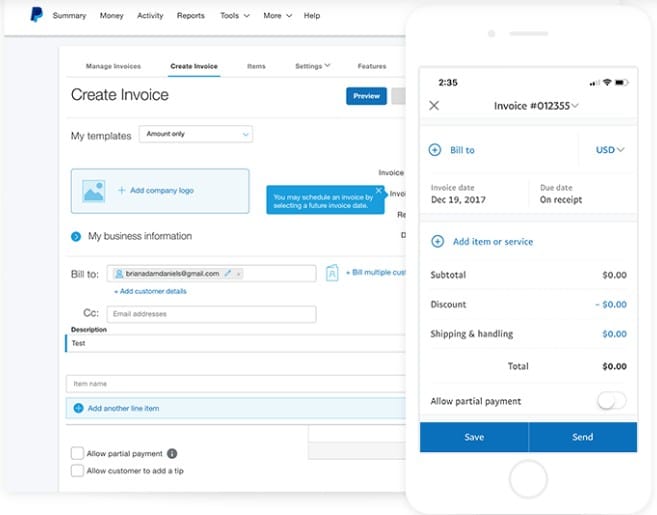This screenshot has width=657, height=515.
Task: Open the Summary menu item
Action: tap(69, 16)
